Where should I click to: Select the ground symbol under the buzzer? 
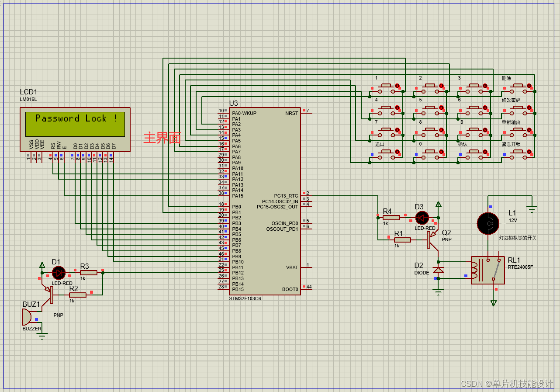42,336
